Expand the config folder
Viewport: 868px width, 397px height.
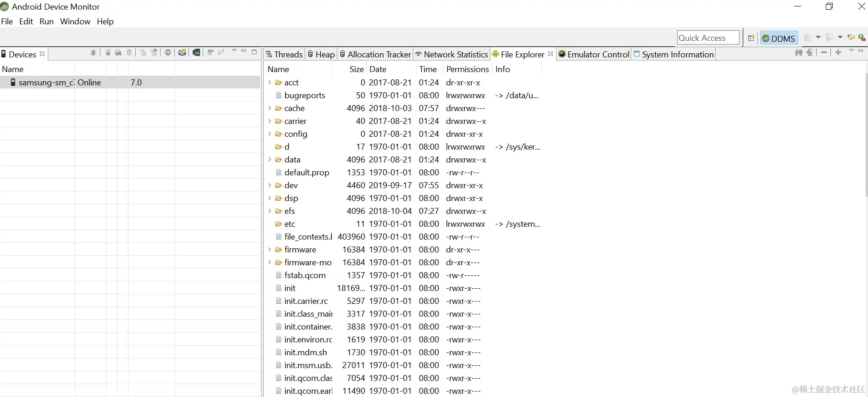(270, 134)
